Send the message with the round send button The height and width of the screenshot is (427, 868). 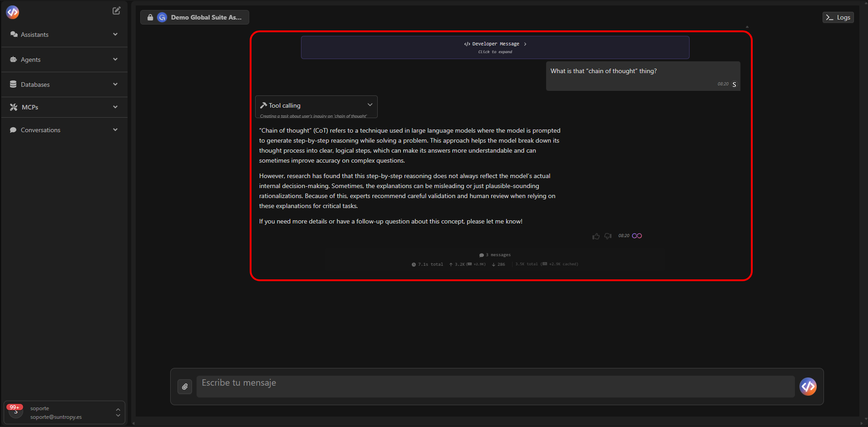tap(808, 387)
